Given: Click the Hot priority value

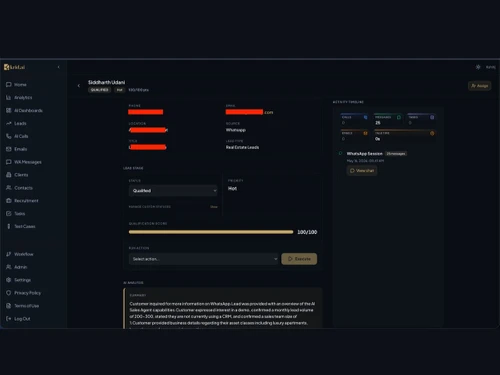Looking at the screenshot, I should coord(232,189).
